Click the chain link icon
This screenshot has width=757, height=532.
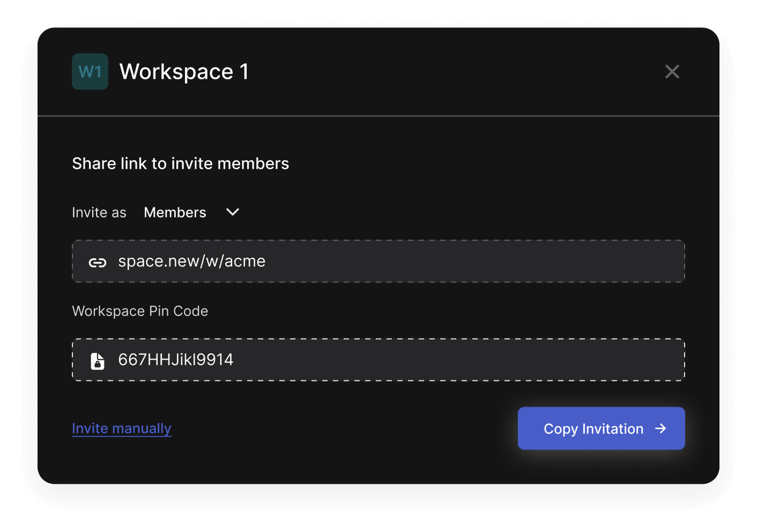(98, 262)
